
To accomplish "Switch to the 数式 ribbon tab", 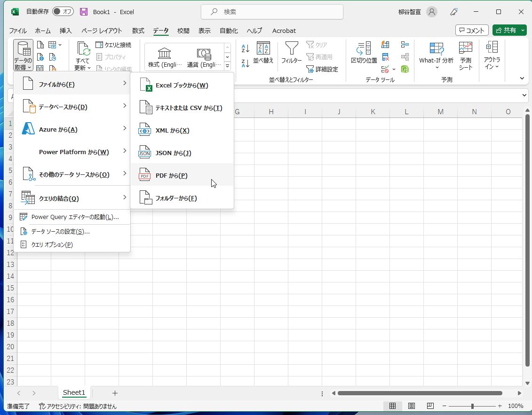I will [138, 31].
